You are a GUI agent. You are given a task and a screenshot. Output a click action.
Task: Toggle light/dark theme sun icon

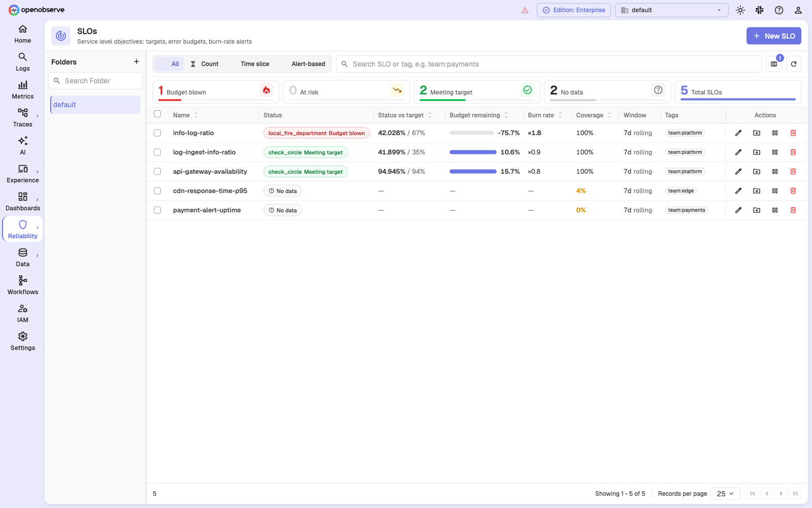point(740,10)
